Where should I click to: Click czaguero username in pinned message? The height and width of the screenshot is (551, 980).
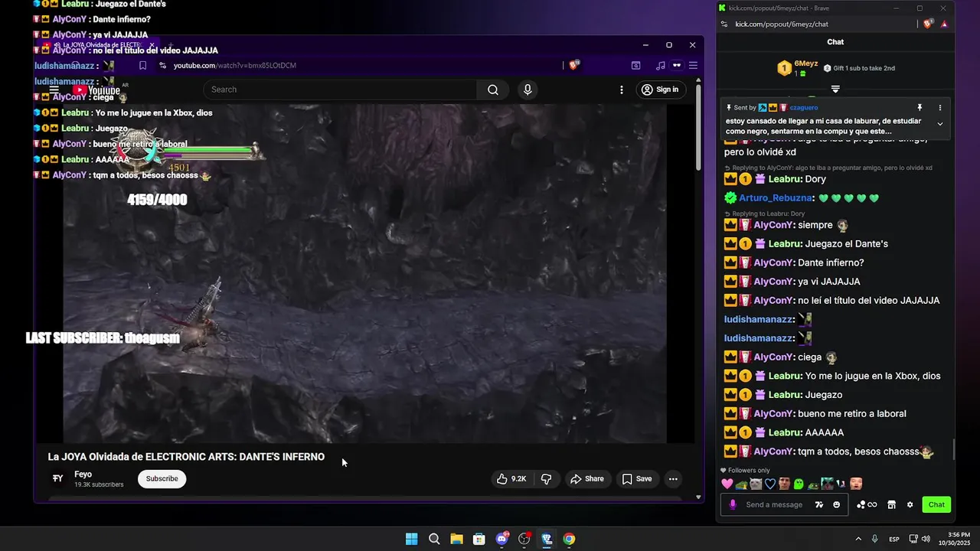[x=804, y=108]
